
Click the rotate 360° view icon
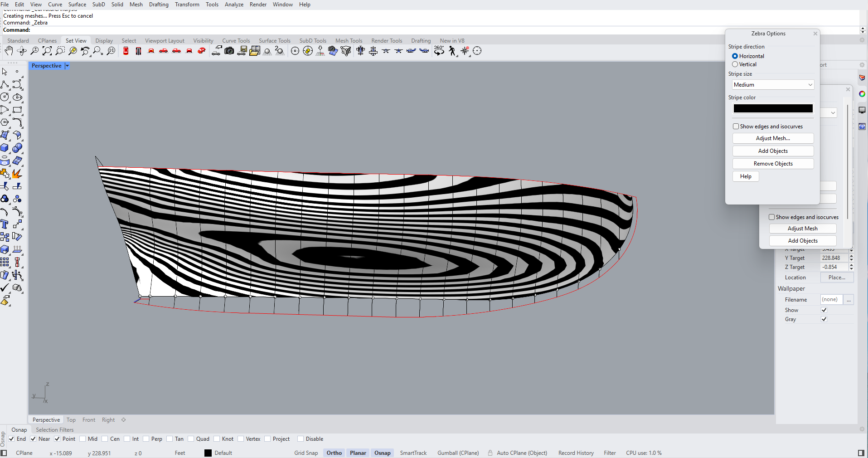click(439, 51)
